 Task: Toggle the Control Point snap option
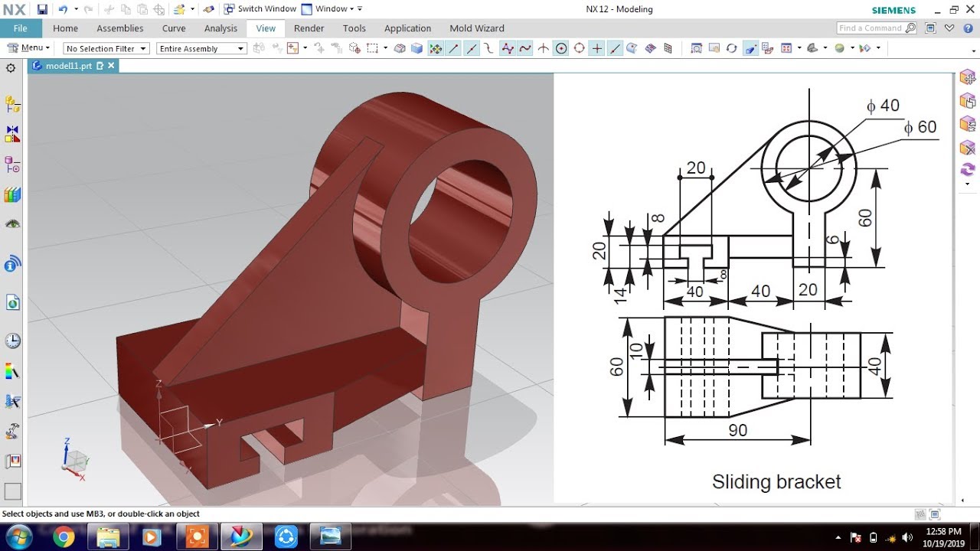[488, 48]
